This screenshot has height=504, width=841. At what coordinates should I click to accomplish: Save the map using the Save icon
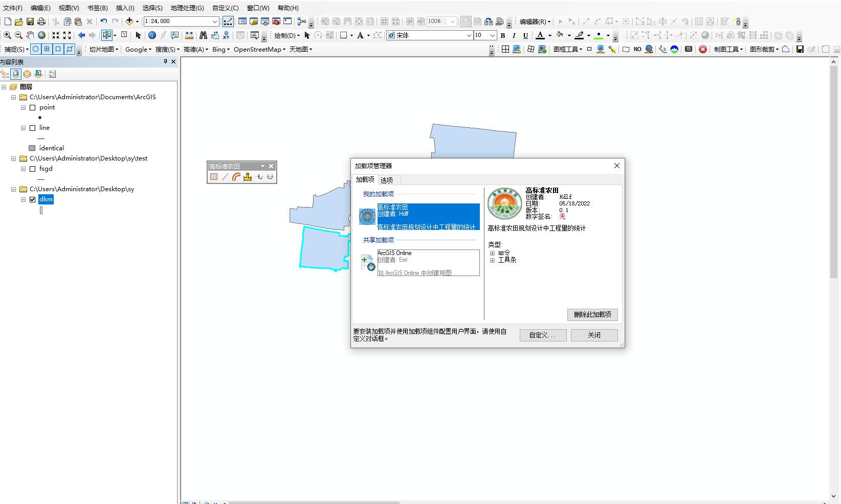point(30,21)
